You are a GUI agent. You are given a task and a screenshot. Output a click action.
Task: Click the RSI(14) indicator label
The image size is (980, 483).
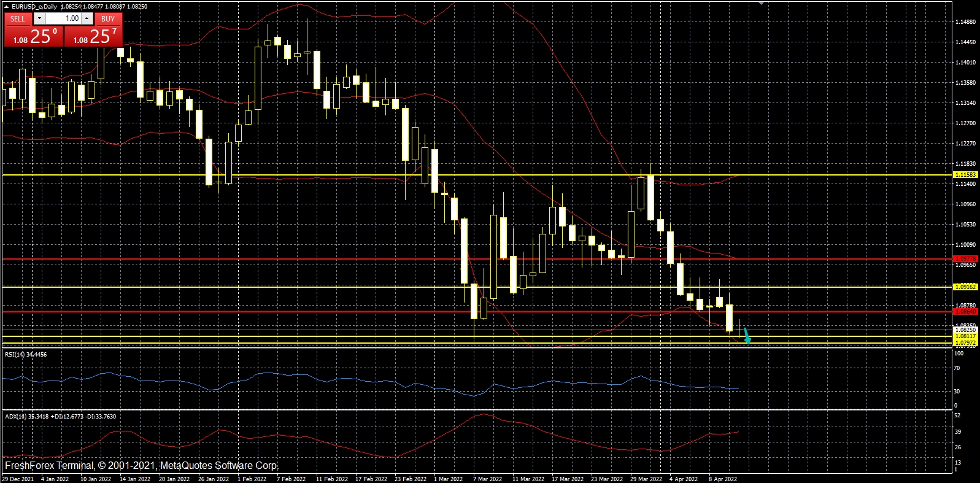pyautogui.click(x=26, y=355)
